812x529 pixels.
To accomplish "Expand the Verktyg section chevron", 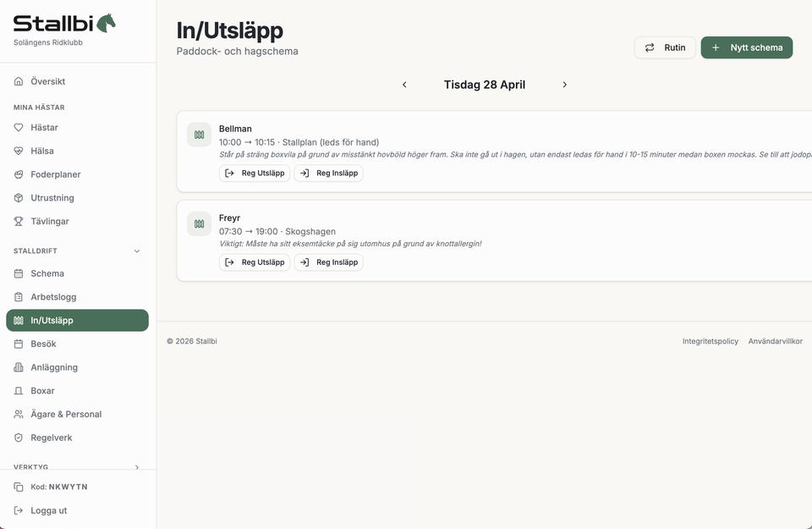I will tap(137, 467).
